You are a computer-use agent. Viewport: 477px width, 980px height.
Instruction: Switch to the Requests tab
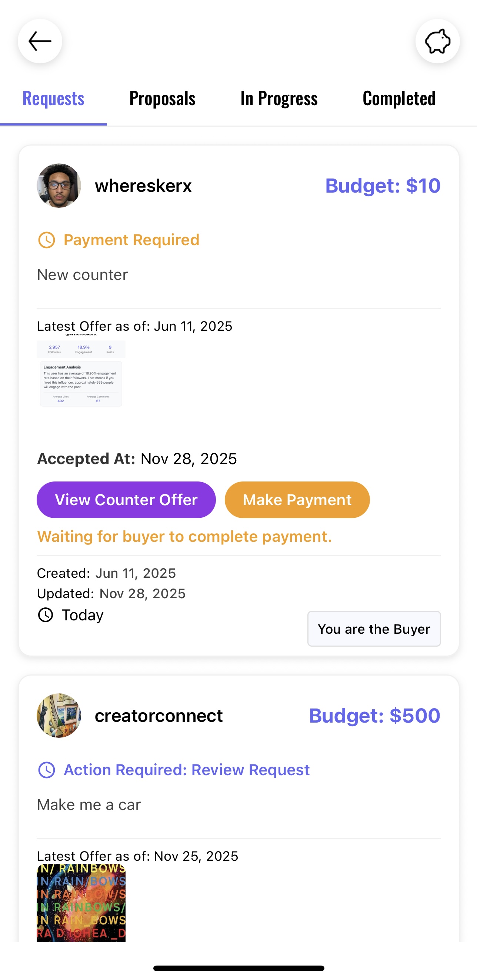tap(53, 99)
